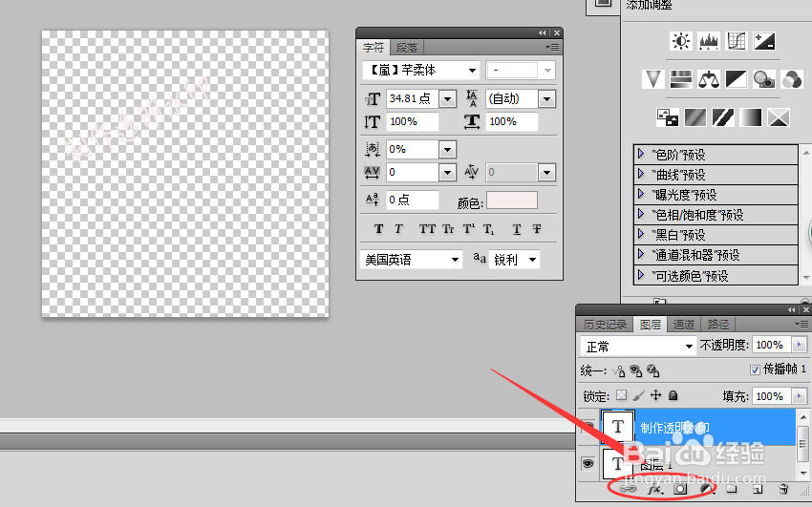Add a Threshold adjustment layer
This screenshot has height=507, width=812.
(x=723, y=118)
